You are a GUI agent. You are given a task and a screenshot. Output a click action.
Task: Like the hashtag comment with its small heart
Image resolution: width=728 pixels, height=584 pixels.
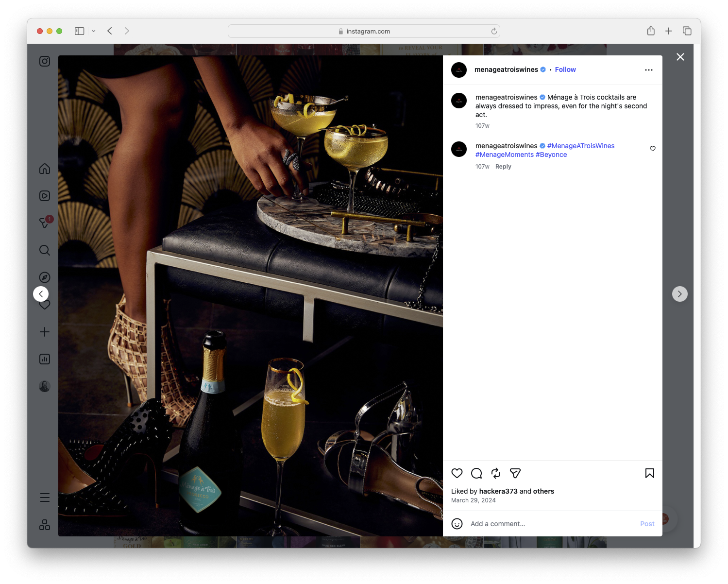pyautogui.click(x=652, y=149)
